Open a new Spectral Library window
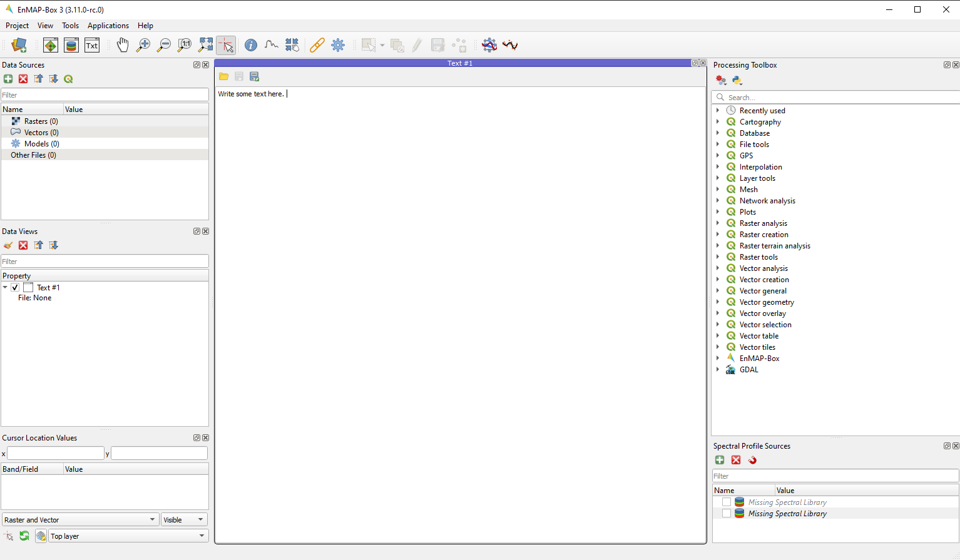The width and height of the screenshot is (960, 560). (71, 45)
